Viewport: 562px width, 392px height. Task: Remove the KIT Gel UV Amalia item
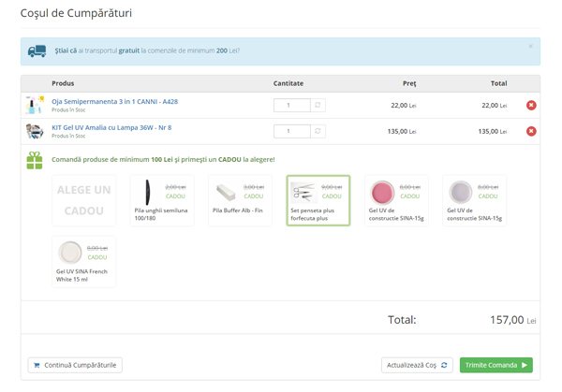[531, 132]
